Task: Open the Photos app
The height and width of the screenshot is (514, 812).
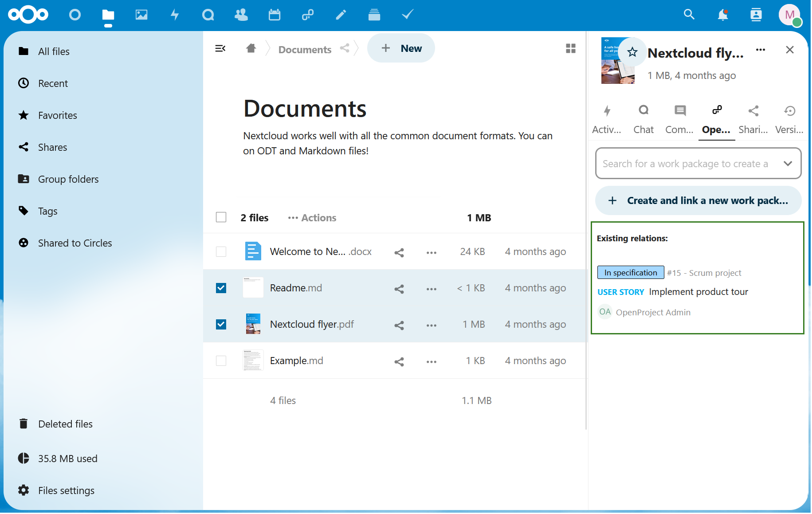Action: coord(141,15)
